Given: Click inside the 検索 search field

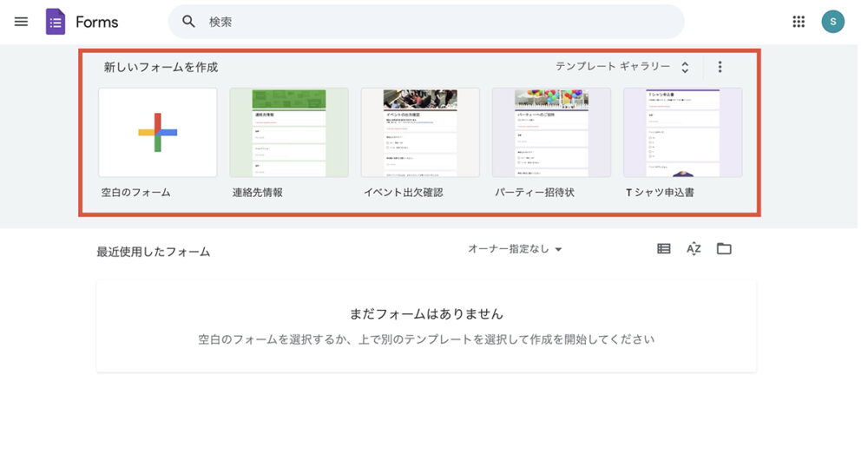Looking at the screenshot, I should tap(434, 22).
